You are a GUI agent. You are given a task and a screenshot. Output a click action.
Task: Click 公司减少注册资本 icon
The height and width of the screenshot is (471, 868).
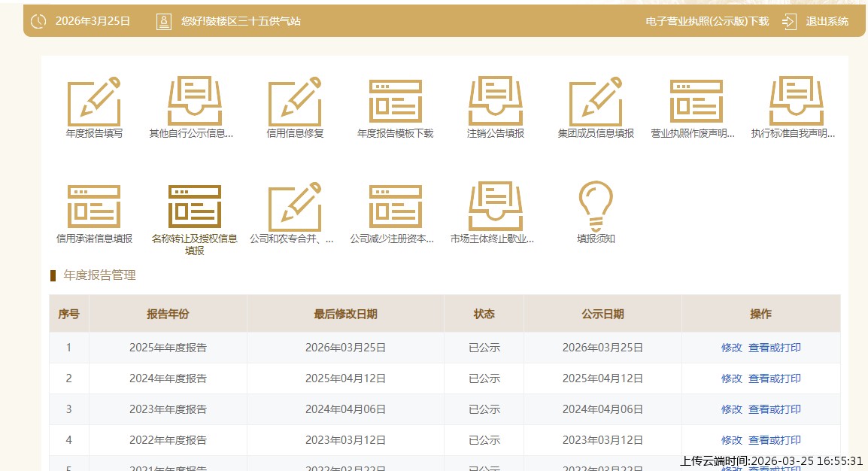(395, 207)
